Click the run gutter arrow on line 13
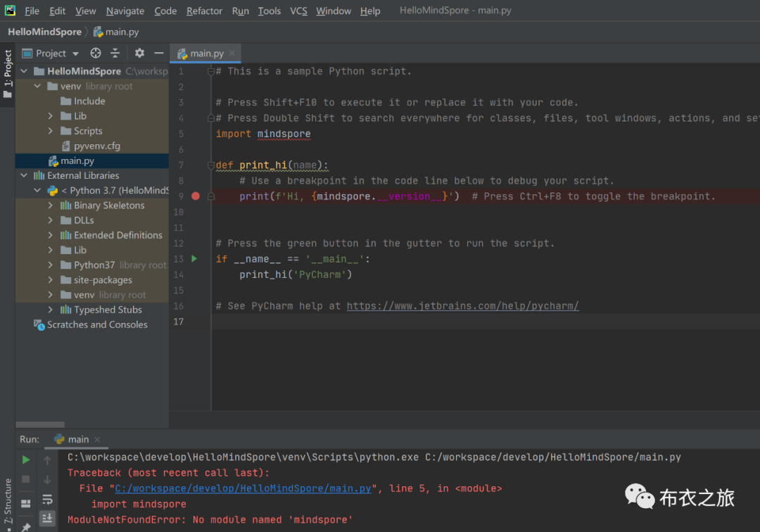 tap(195, 259)
